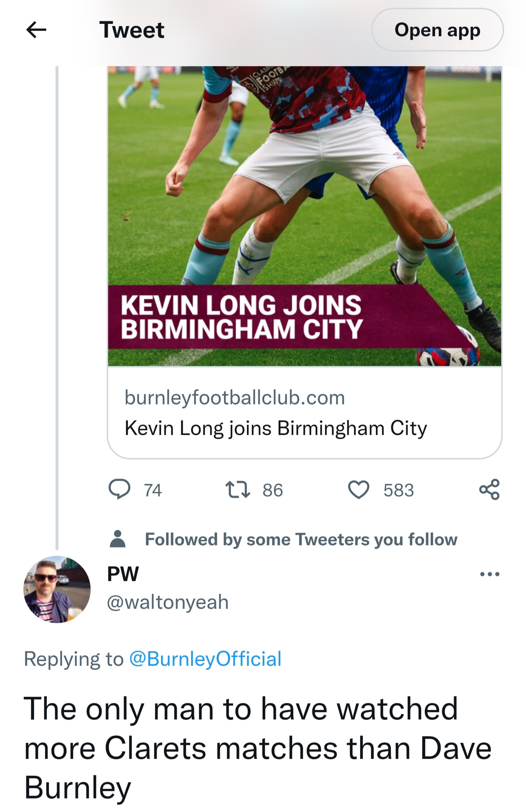This screenshot has height=812, width=526.
Task: Like the tweet with the heart icon
Action: coord(359,490)
